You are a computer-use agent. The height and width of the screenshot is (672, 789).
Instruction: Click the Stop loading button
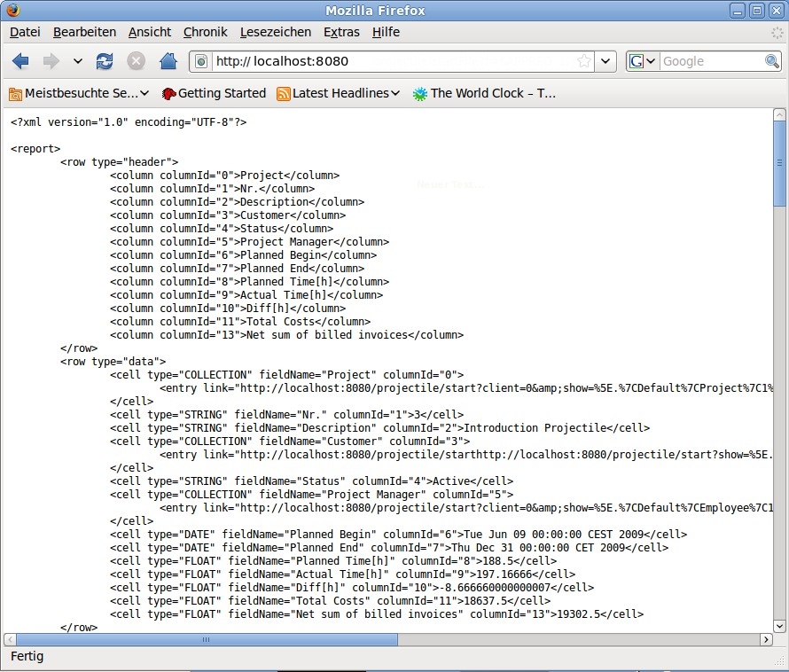tap(136, 61)
